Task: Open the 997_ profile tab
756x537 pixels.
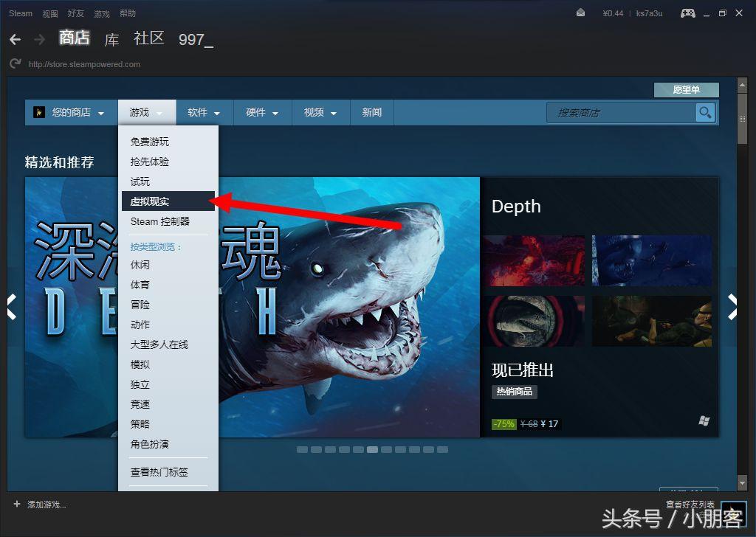Action: [x=196, y=40]
